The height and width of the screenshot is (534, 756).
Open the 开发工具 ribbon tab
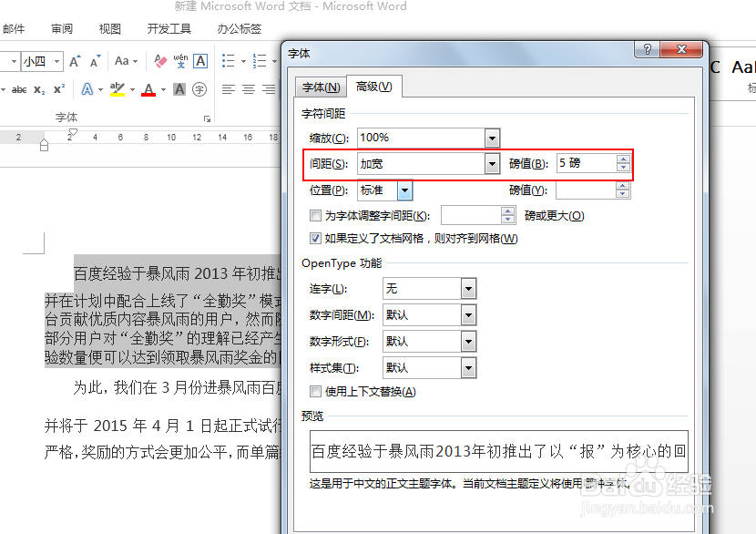click(x=169, y=29)
